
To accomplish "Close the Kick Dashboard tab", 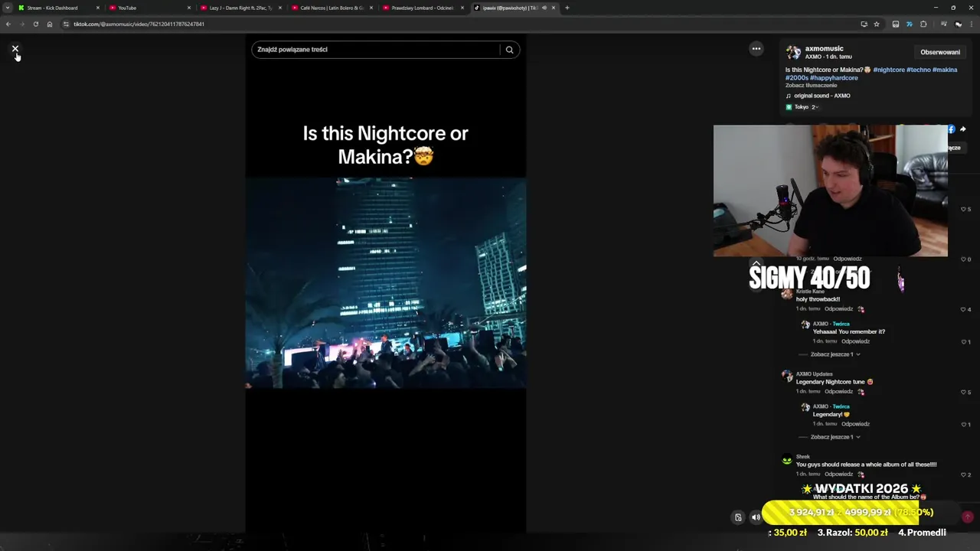I will (98, 8).
